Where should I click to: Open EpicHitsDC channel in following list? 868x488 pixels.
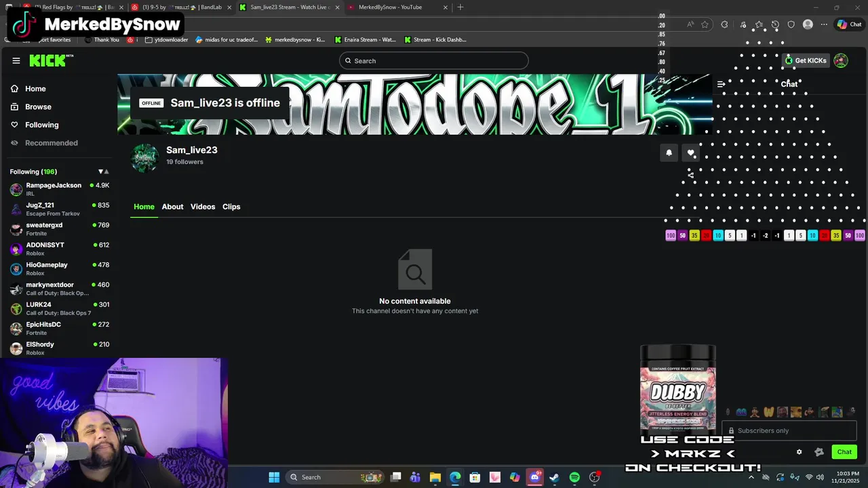click(60, 328)
